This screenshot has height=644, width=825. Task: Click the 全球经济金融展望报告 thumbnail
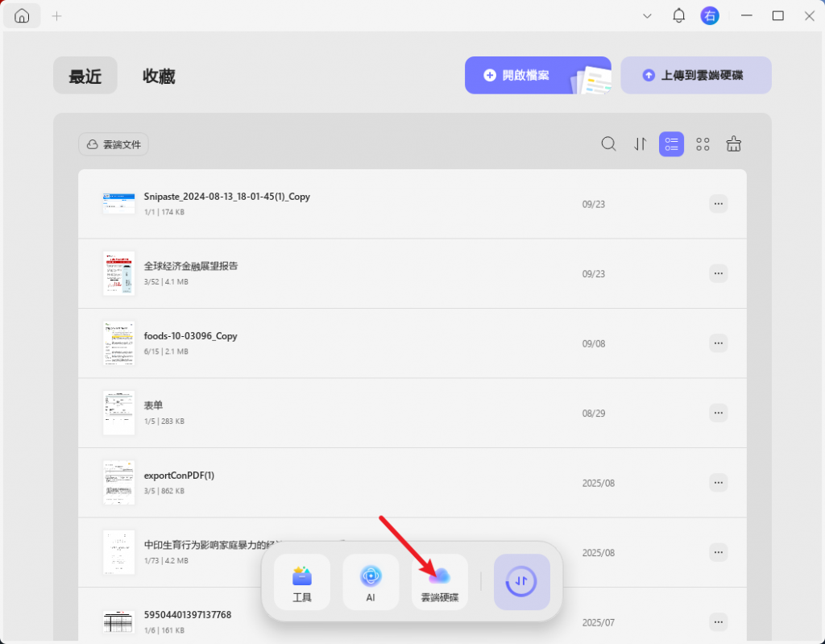tap(119, 273)
